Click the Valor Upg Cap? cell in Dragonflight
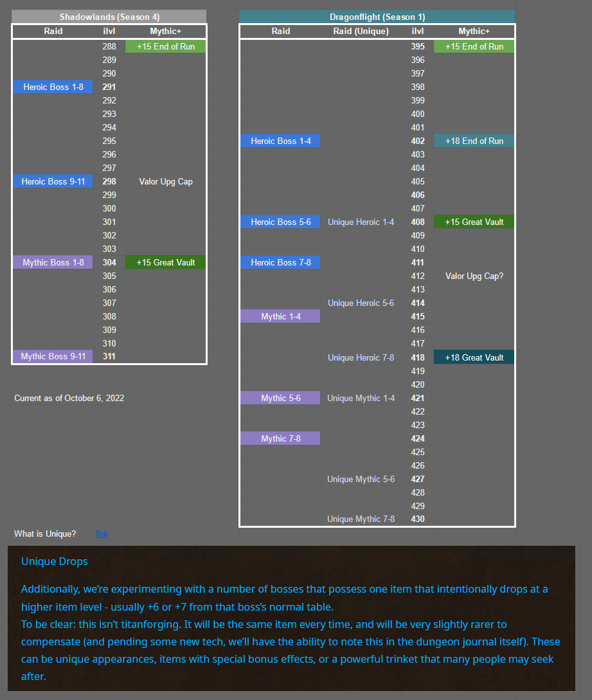The width and height of the screenshot is (592, 700). click(x=474, y=276)
